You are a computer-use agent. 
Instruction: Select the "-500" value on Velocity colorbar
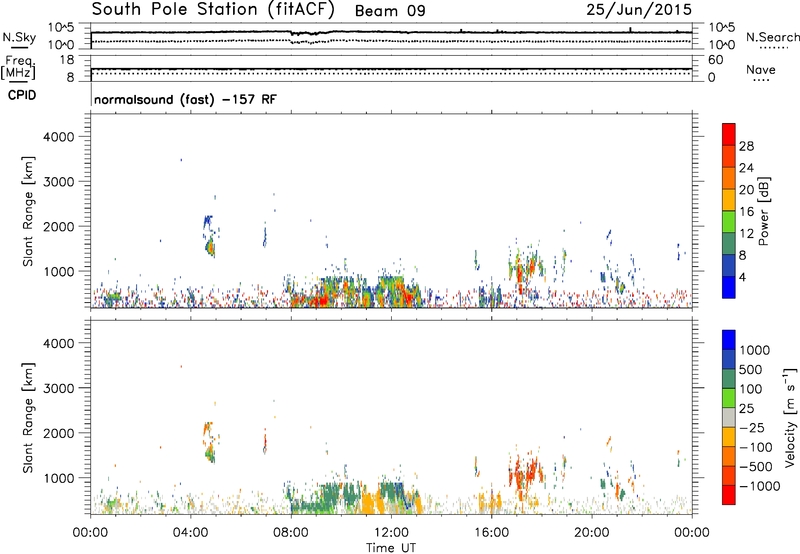[x=756, y=466]
